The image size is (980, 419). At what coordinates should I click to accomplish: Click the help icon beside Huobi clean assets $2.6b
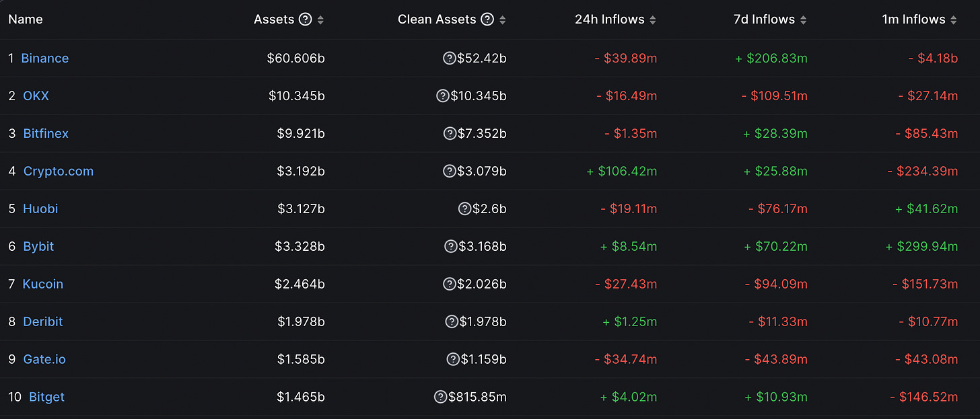point(464,209)
